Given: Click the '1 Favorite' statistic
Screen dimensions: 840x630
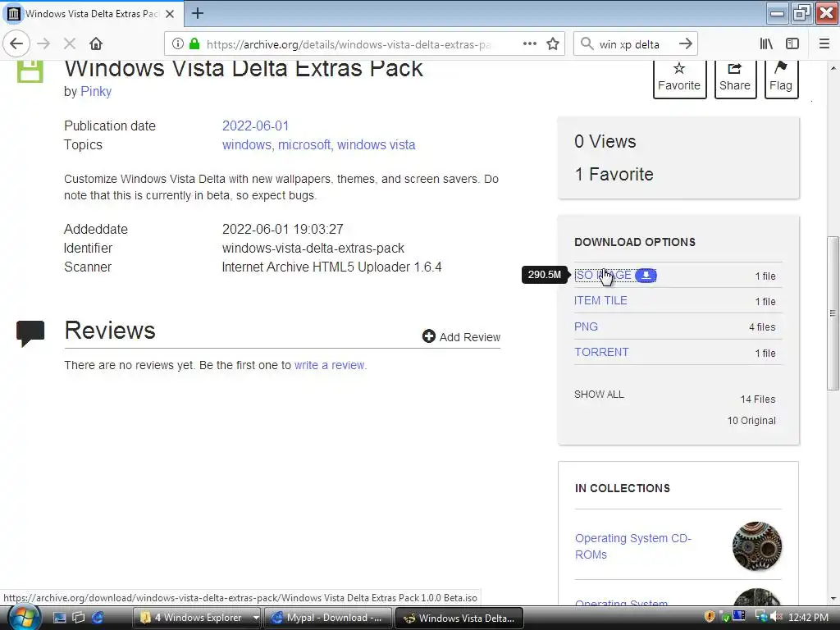Looking at the screenshot, I should [x=614, y=174].
